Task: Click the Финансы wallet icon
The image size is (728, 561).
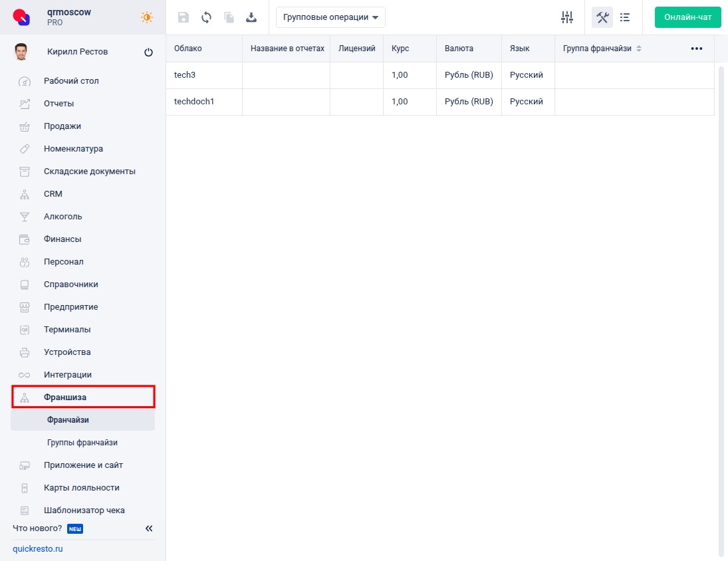Action: point(25,239)
